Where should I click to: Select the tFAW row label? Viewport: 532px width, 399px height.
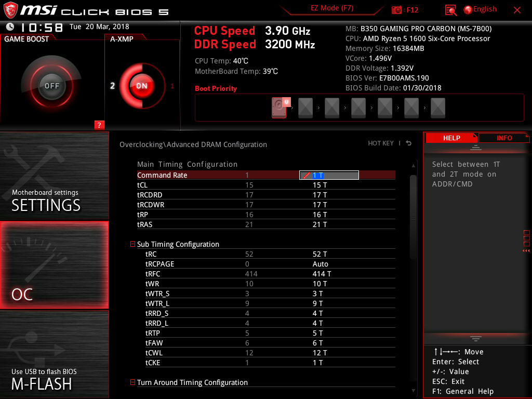(154, 343)
